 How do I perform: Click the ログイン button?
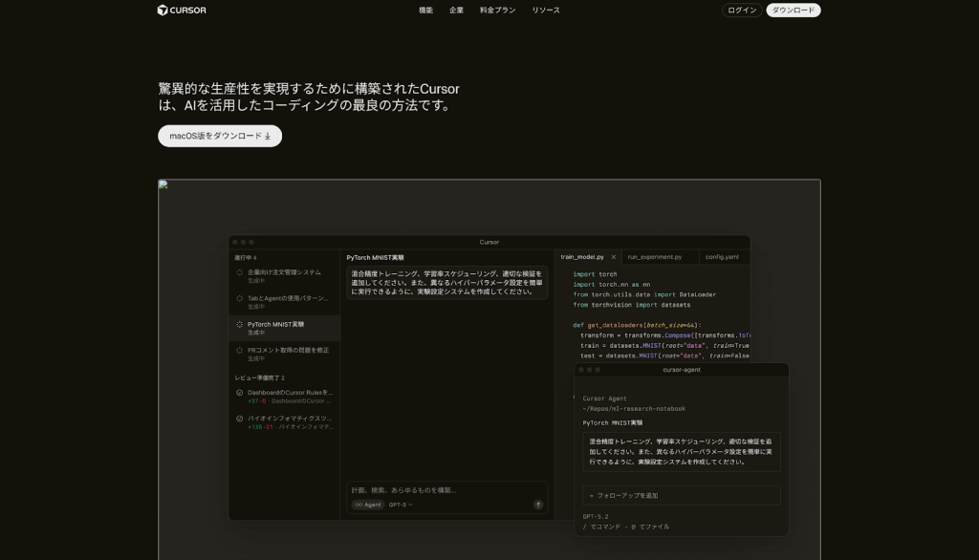click(x=742, y=11)
